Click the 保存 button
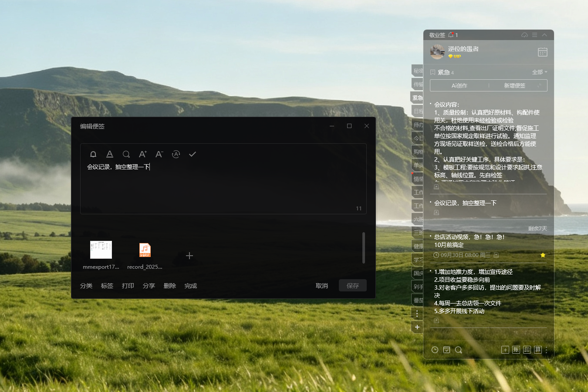This screenshot has width=588, height=392. 353,286
